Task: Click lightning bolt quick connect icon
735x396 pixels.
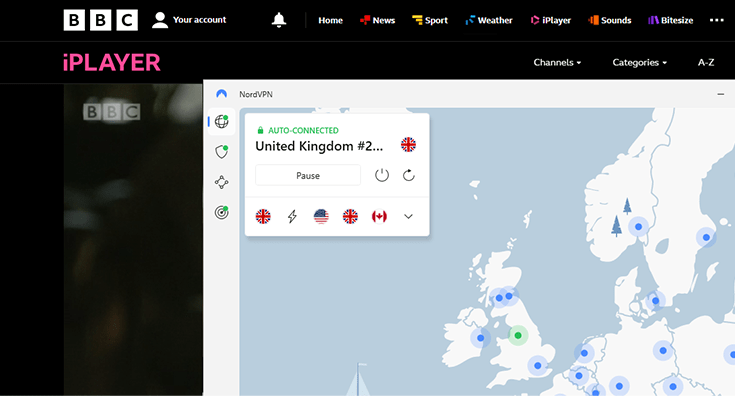Action: click(x=292, y=216)
